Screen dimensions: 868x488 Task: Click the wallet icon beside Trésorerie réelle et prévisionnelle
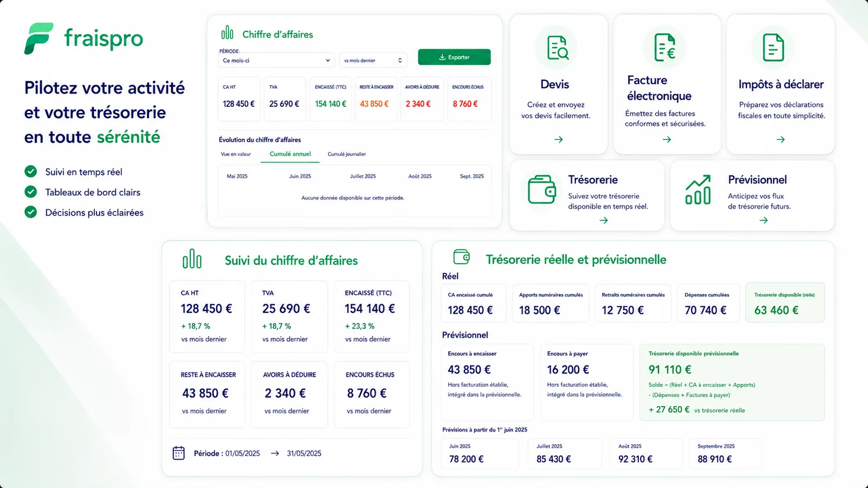pyautogui.click(x=461, y=256)
